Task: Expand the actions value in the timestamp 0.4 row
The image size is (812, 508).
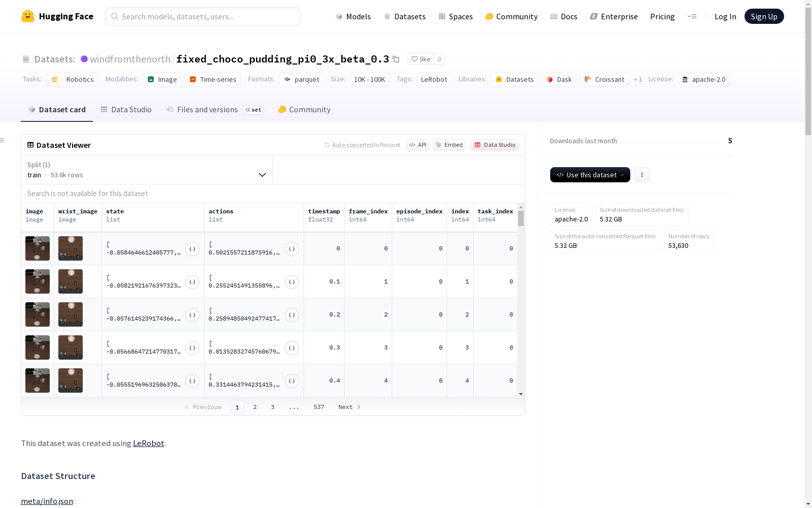Action: 292,381
